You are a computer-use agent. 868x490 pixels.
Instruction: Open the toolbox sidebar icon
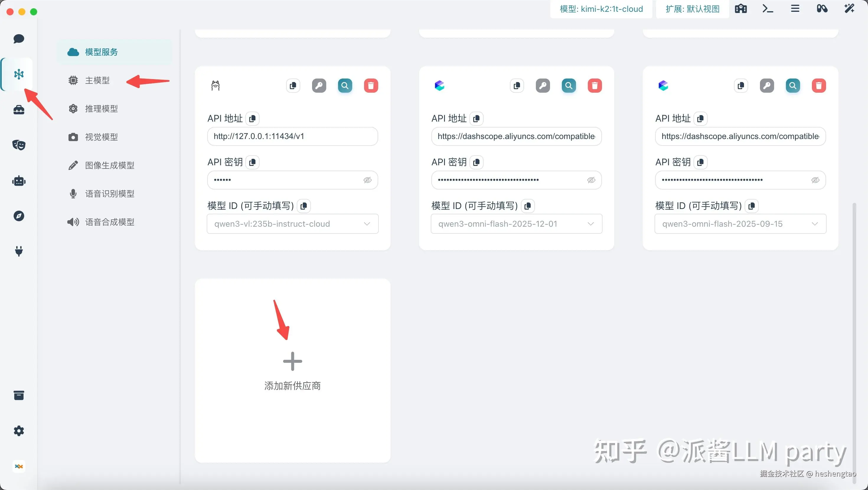19,110
